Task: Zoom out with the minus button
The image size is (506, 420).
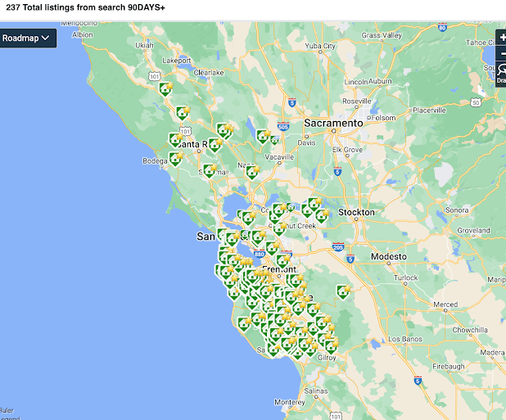Action: [x=502, y=53]
